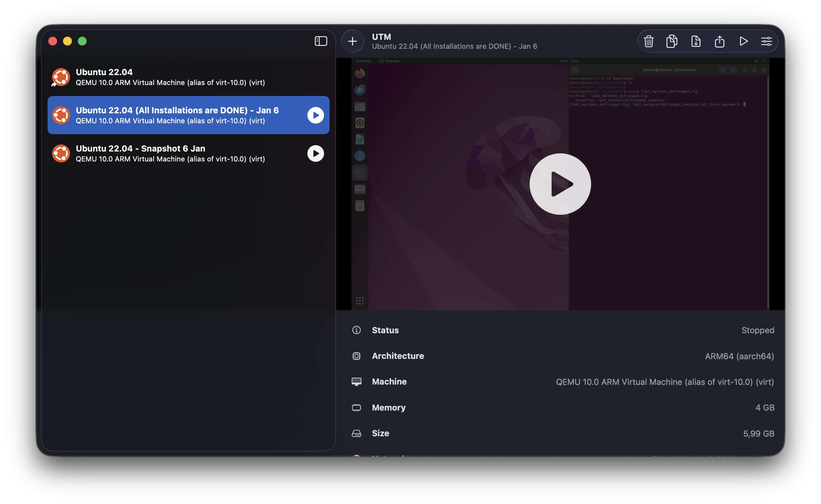Start the Snapshot 6 Jan VM from sidebar

315,153
